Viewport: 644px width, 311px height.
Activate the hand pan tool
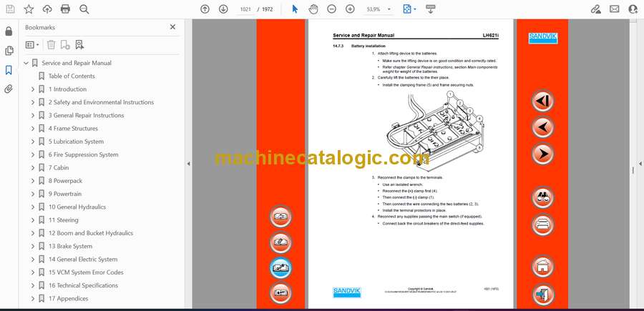[313, 9]
